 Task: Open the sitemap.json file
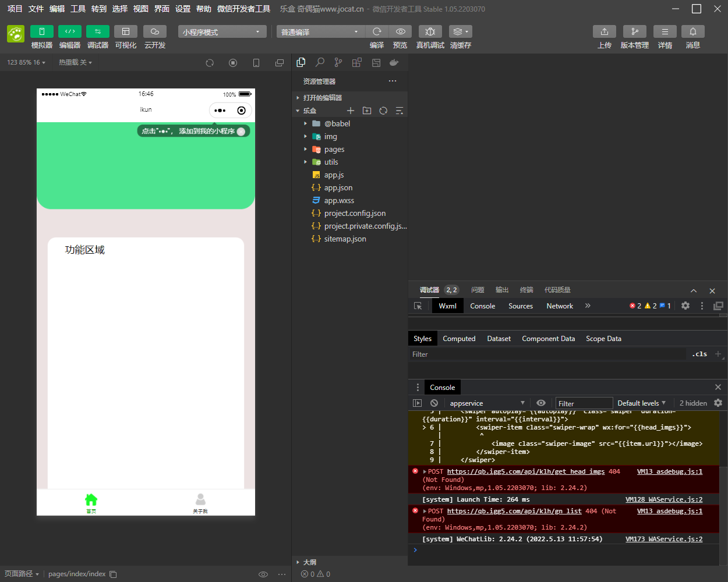coord(349,239)
